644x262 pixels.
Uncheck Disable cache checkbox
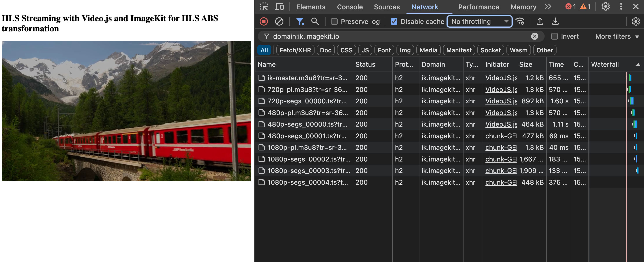coord(394,22)
